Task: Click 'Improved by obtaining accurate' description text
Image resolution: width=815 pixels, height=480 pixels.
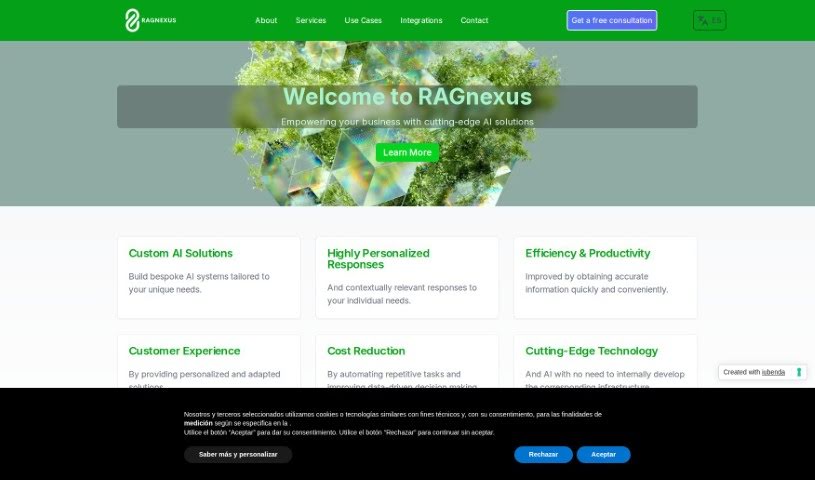Action: (597, 283)
